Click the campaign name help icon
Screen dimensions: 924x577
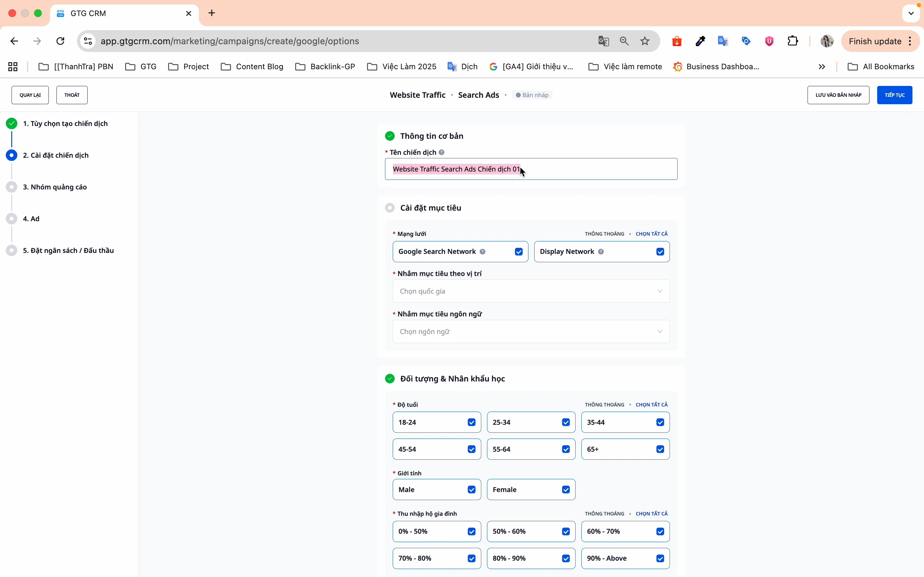click(442, 152)
